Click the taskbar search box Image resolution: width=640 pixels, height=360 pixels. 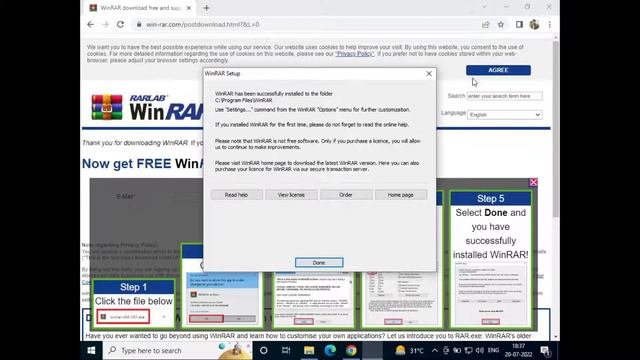[x=178, y=351]
